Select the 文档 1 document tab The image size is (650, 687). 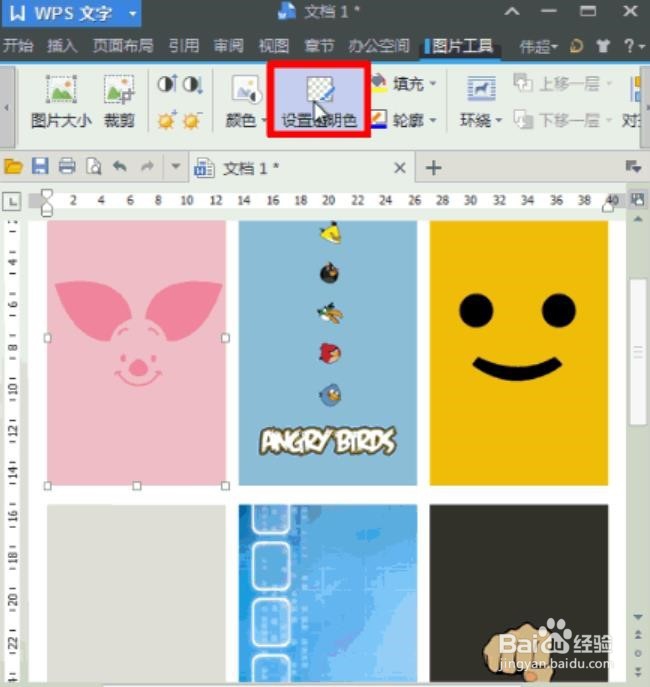(301, 167)
